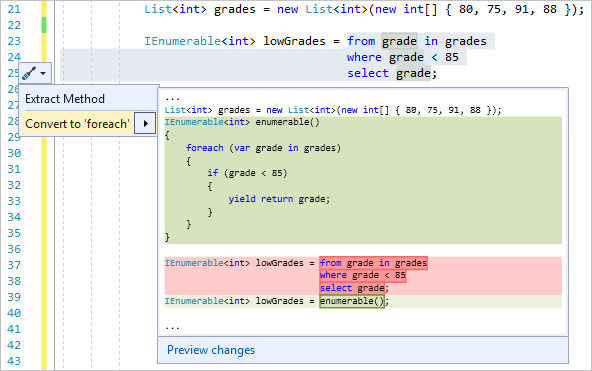Screen dimensions: 592x371
Task: Choose Convert to 'foreach' menu item
Action: tap(77, 124)
